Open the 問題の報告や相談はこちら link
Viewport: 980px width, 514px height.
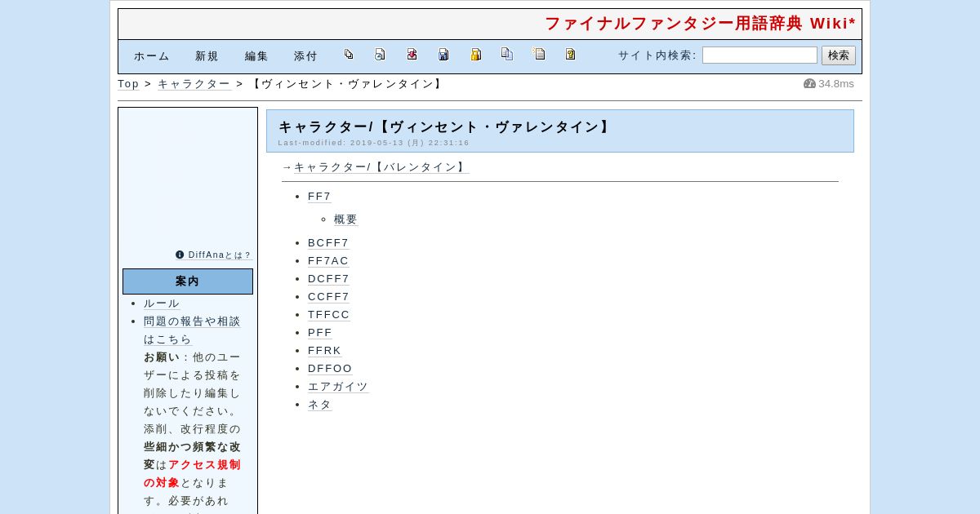point(192,330)
